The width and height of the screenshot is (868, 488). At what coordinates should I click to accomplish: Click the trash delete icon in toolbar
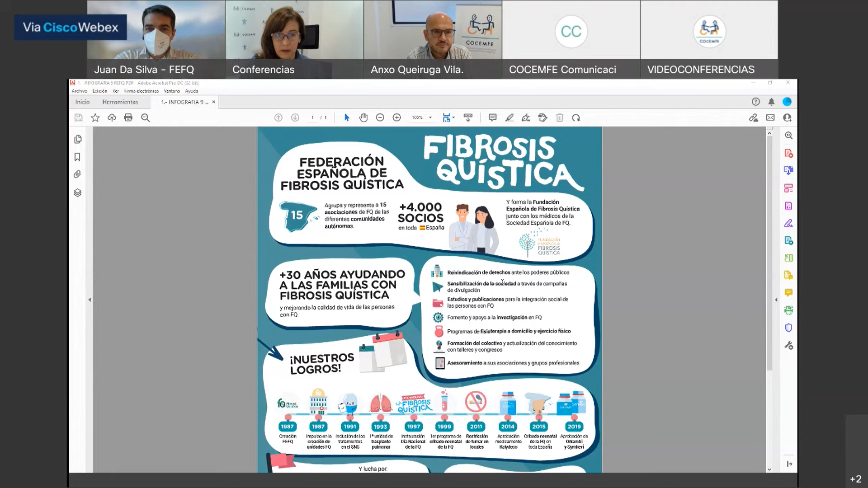coord(560,118)
